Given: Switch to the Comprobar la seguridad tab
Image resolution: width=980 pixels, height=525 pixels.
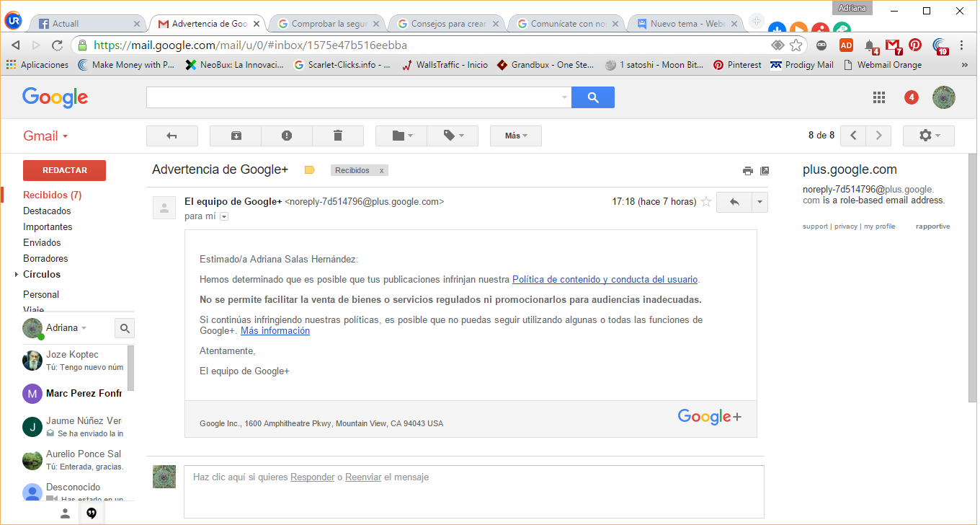Looking at the screenshot, I should tap(327, 24).
